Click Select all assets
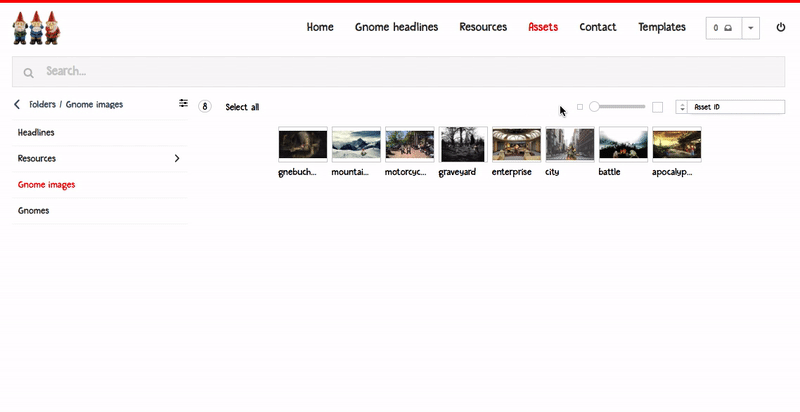This screenshot has height=412, width=800. 242,107
